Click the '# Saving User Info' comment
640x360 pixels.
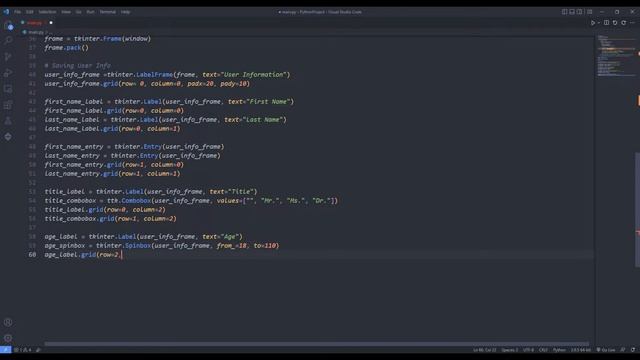point(78,66)
